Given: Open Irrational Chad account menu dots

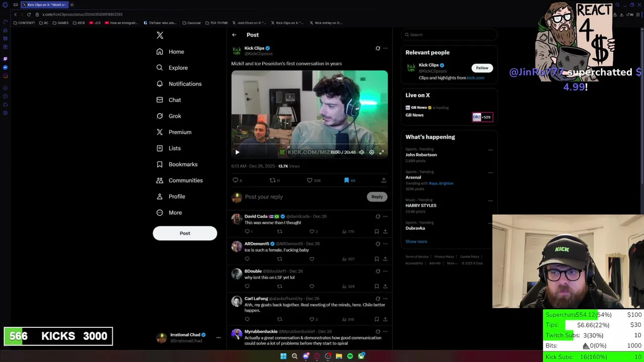Looking at the screenshot, I should coord(218,338).
